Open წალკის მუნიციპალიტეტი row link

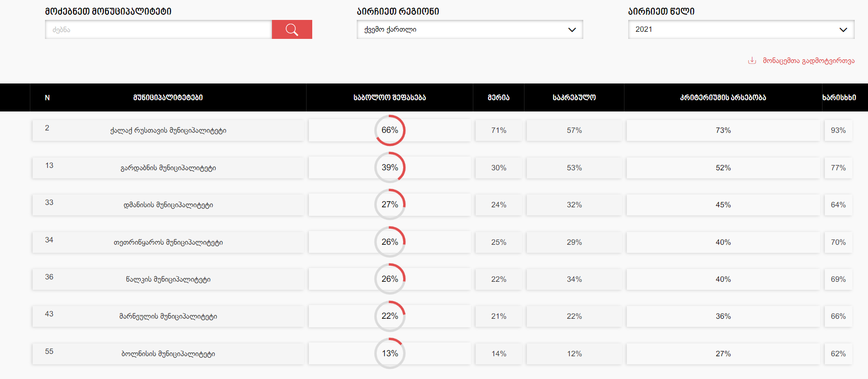[168, 279]
